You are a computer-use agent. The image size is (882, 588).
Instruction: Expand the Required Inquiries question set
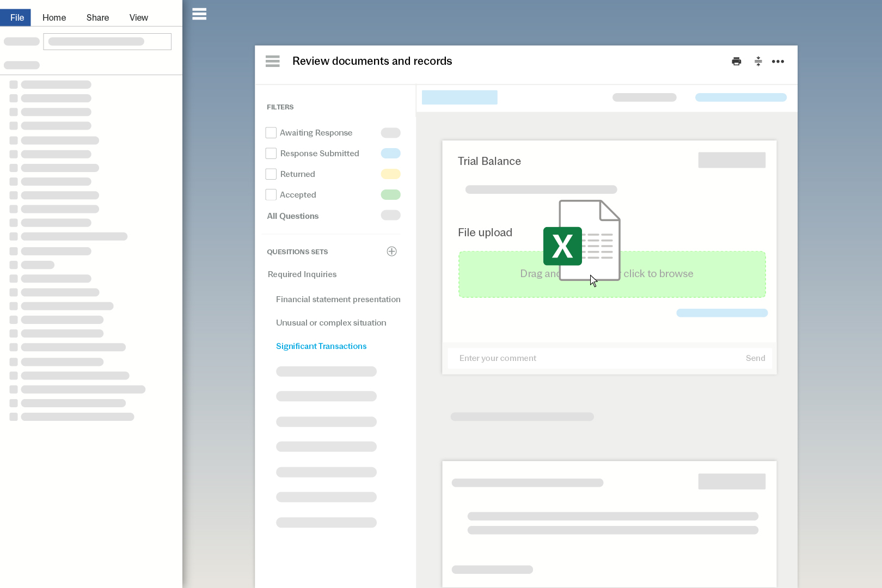302,274
